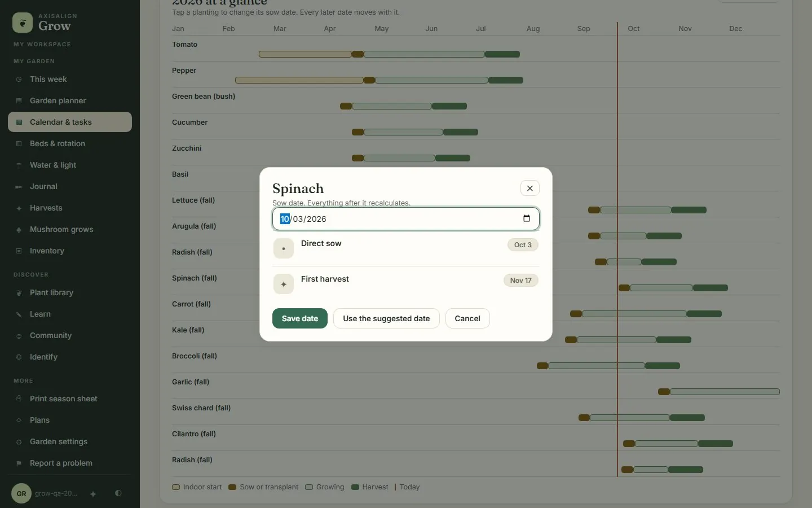Cancel the Spinach date change

coord(467,318)
